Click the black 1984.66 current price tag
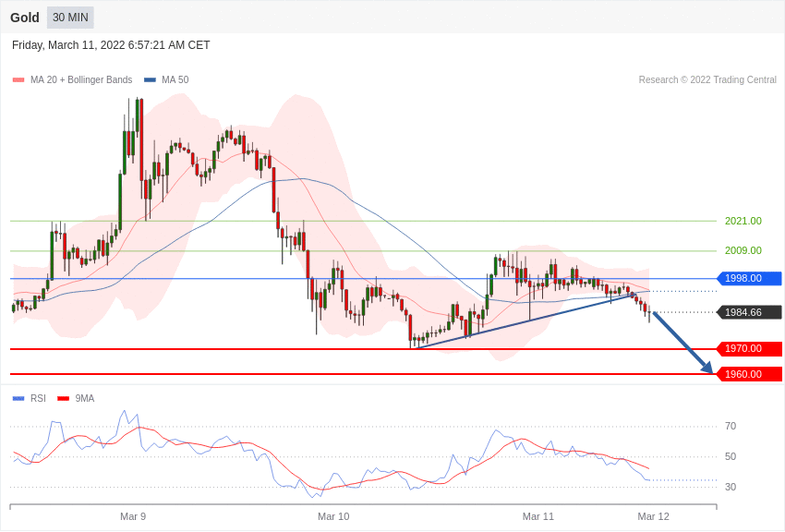Screen dimensions: 785x532 point(749,312)
